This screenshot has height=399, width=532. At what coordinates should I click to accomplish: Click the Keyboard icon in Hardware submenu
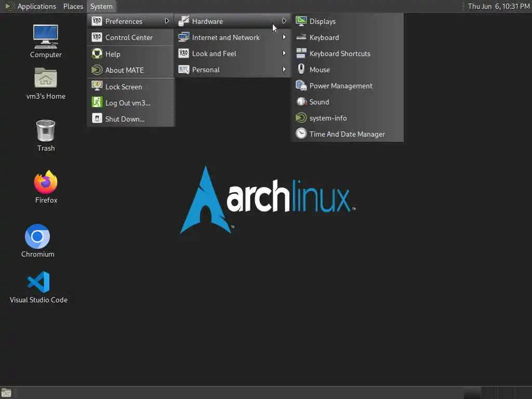(301, 37)
